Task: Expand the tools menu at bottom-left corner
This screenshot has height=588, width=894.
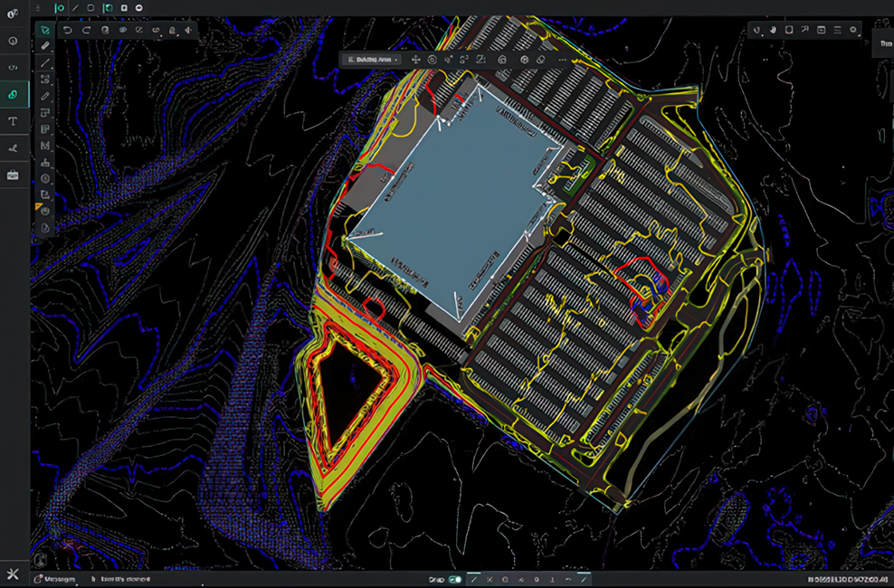Action: tap(14, 575)
